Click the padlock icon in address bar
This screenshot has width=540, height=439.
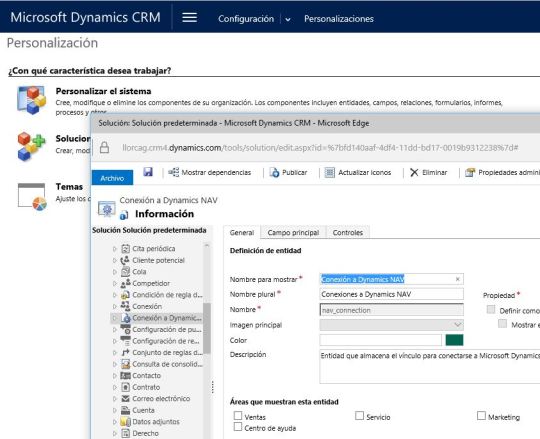104,148
